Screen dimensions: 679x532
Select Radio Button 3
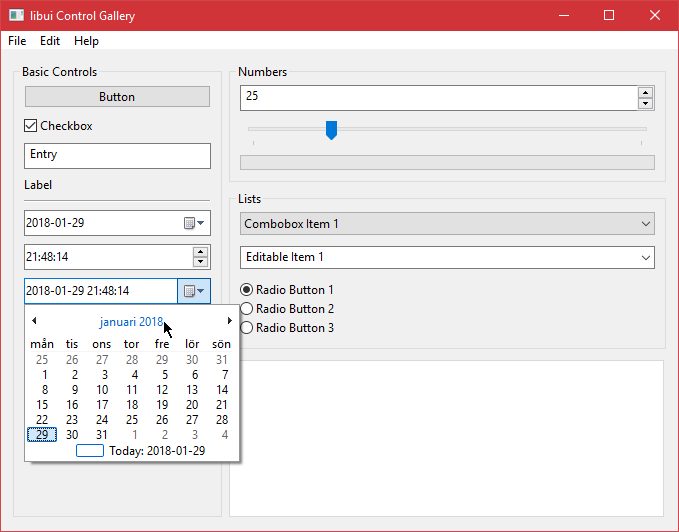(x=246, y=328)
